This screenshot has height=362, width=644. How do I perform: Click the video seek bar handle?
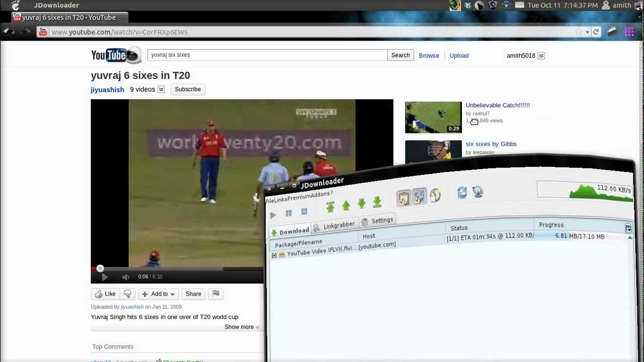click(x=100, y=268)
